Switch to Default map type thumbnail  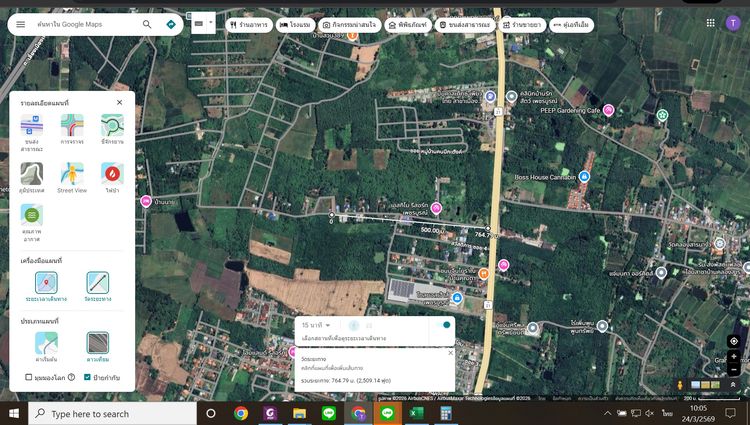46,344
